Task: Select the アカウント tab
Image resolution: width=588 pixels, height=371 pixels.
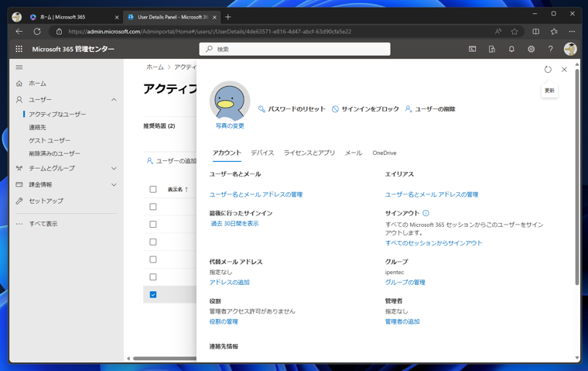Action: pyautogui.click(x=227, y=153)
